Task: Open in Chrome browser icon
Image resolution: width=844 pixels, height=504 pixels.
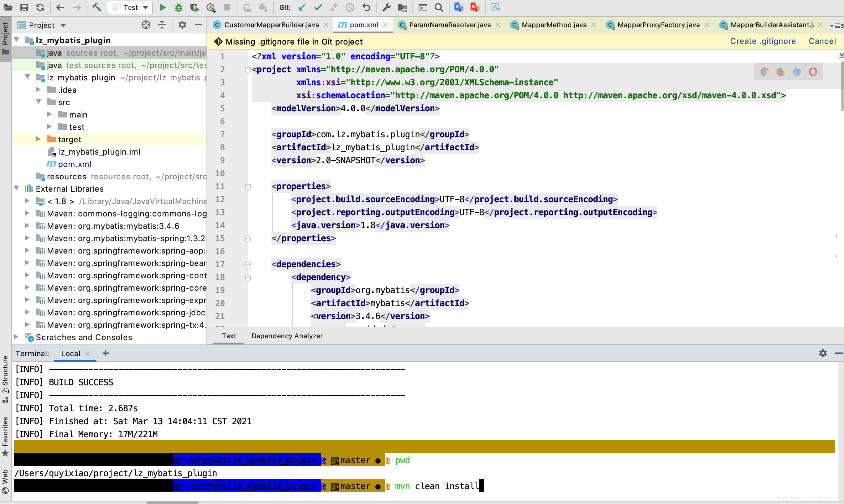Action: pyautogui.click(x=765, y=72)
